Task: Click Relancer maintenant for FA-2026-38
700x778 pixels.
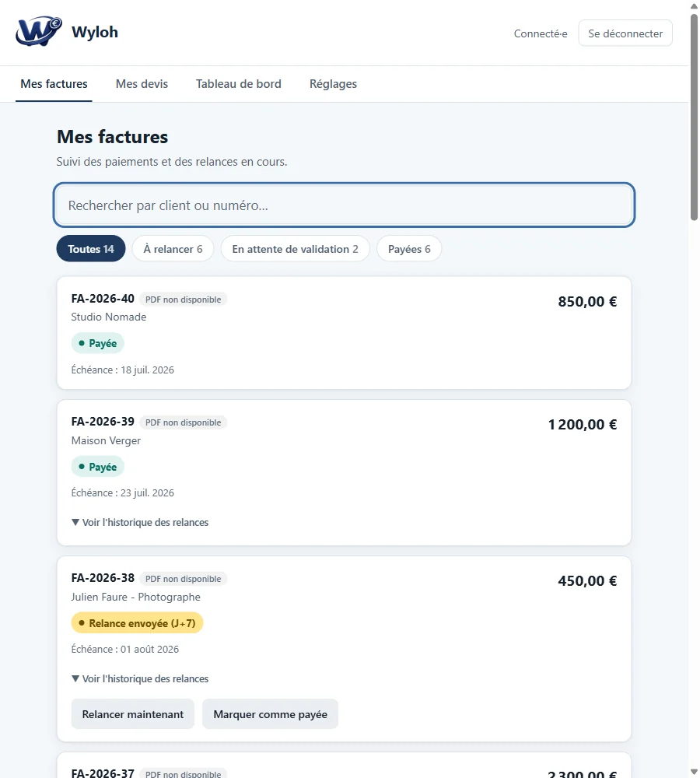Action: point(133,714)
